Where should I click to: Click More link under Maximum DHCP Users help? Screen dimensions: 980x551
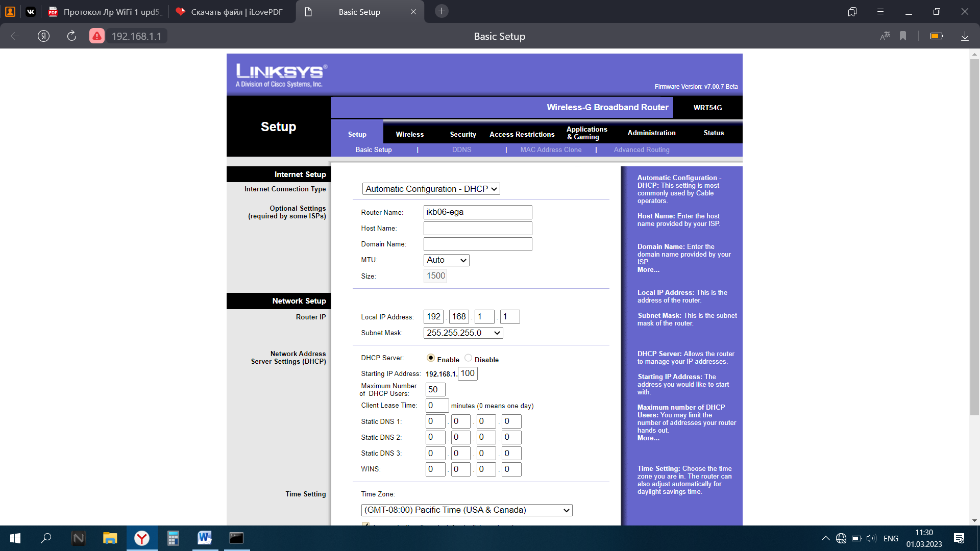click(x=648, y=438)
